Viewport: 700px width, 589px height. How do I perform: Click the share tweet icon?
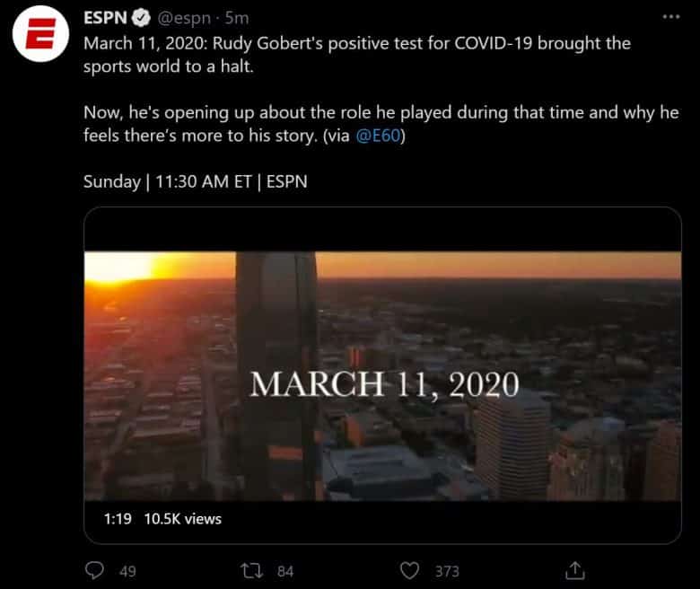[575, 570]
